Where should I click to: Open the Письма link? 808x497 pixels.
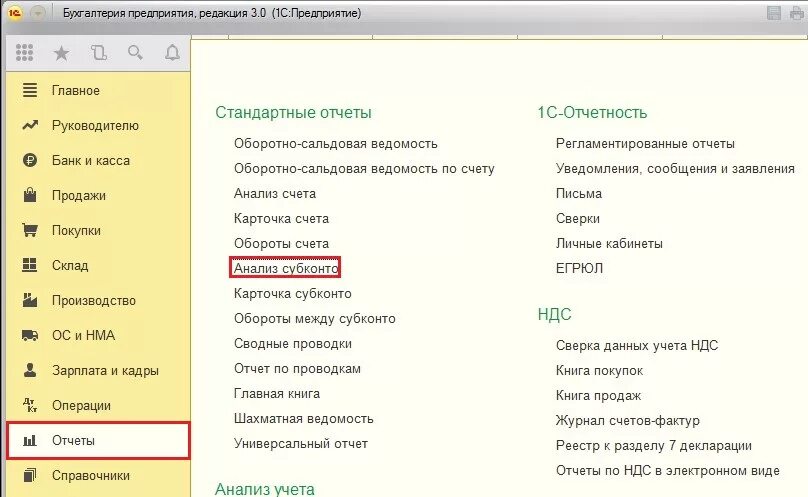[579, 194]
